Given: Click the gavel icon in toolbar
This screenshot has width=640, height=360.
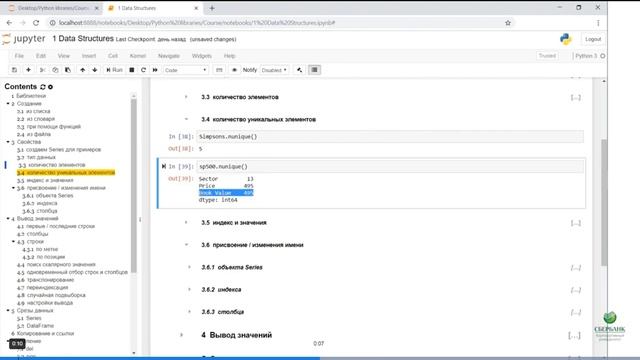Looking at the screenshot, I should [300, 70].
